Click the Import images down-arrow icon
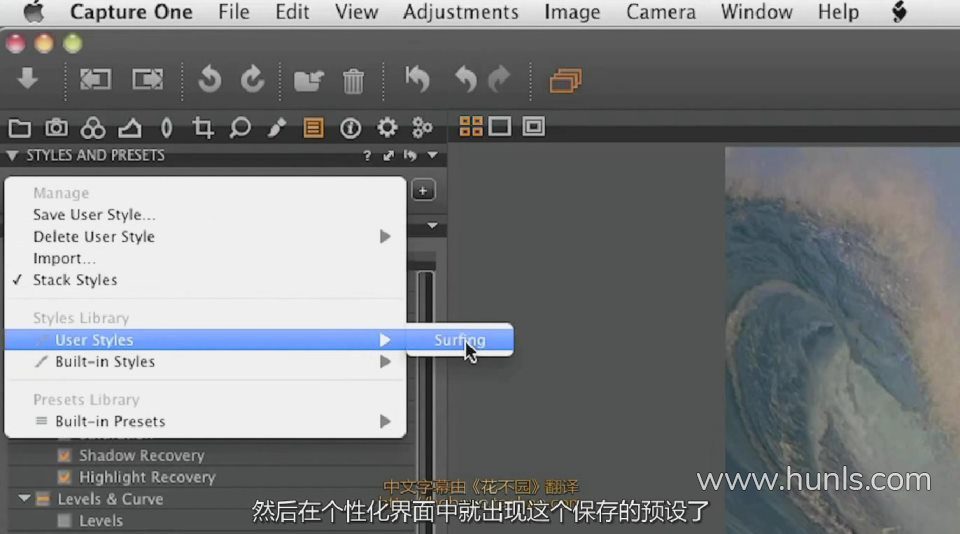 pyautogui.click(x=27, y=79)
